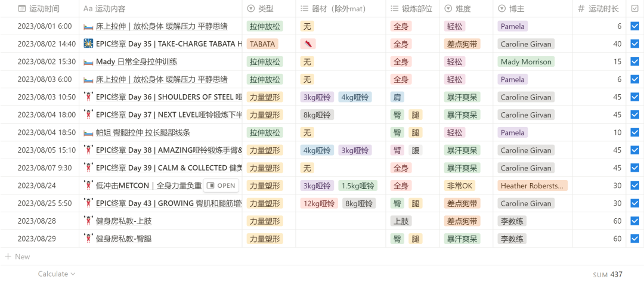Viewport: 644px width, 285px height.
Task: Uncheck the checkbox in 2023/08/02 15:30 row
Action: 634,61
